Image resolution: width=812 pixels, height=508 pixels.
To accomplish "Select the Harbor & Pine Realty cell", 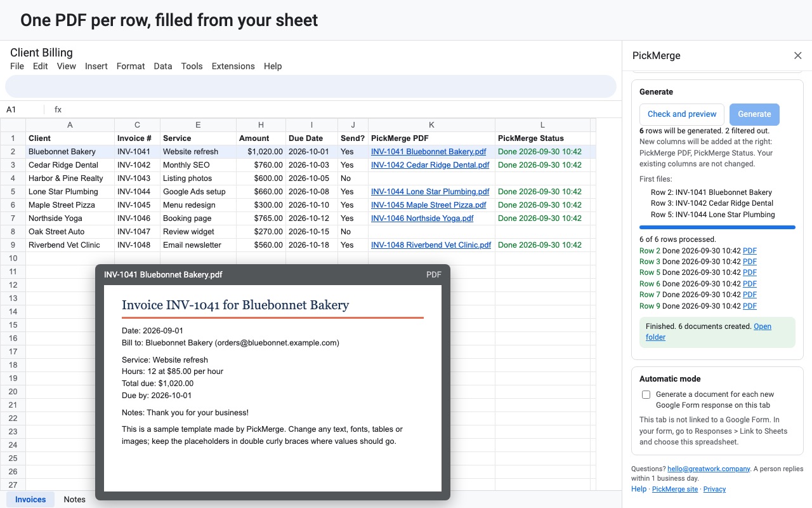I will [x=70, y=178].
